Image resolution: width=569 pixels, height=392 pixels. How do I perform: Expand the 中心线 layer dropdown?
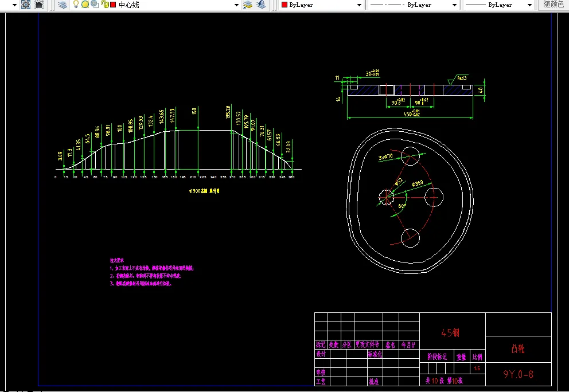pyautogui.click(x=236, y=5)
